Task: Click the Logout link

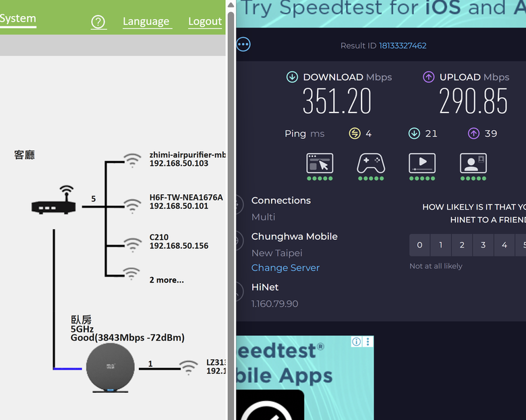Action: (x=205, y=22)
